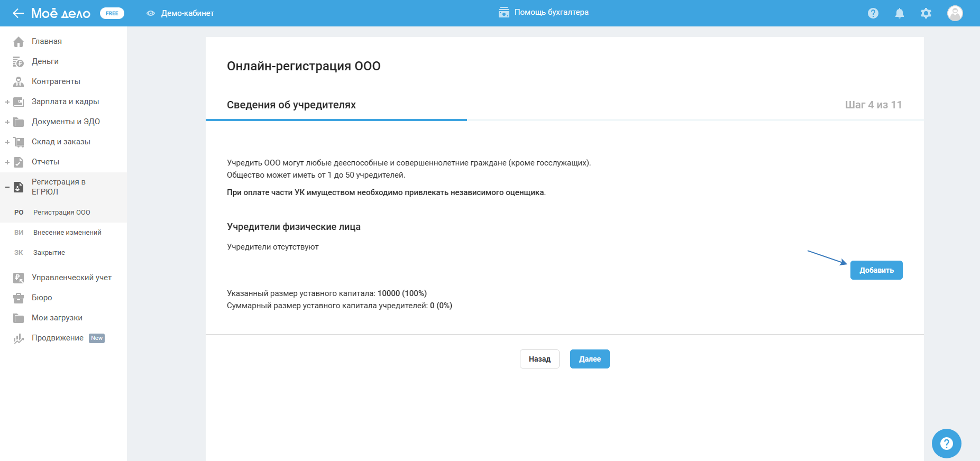This screenshot has width=980, height=461.
Task: Click the Деньги sidebar icon
Action: point(19,62)
